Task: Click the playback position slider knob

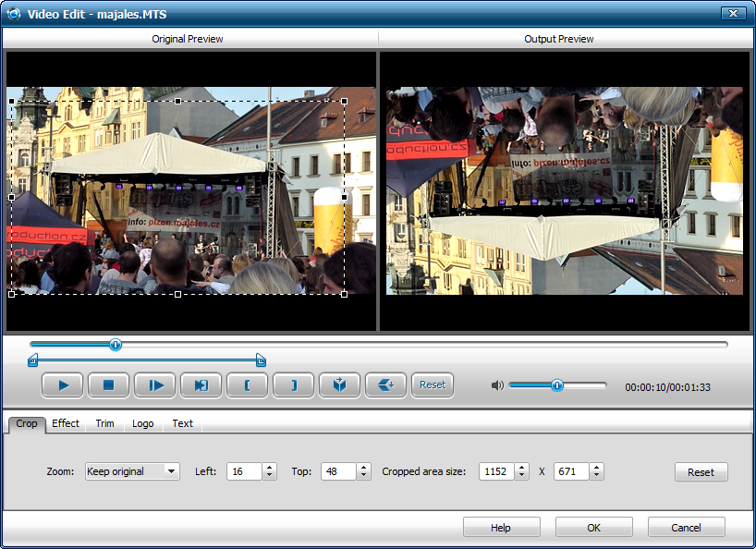Action: click(116, 345)
